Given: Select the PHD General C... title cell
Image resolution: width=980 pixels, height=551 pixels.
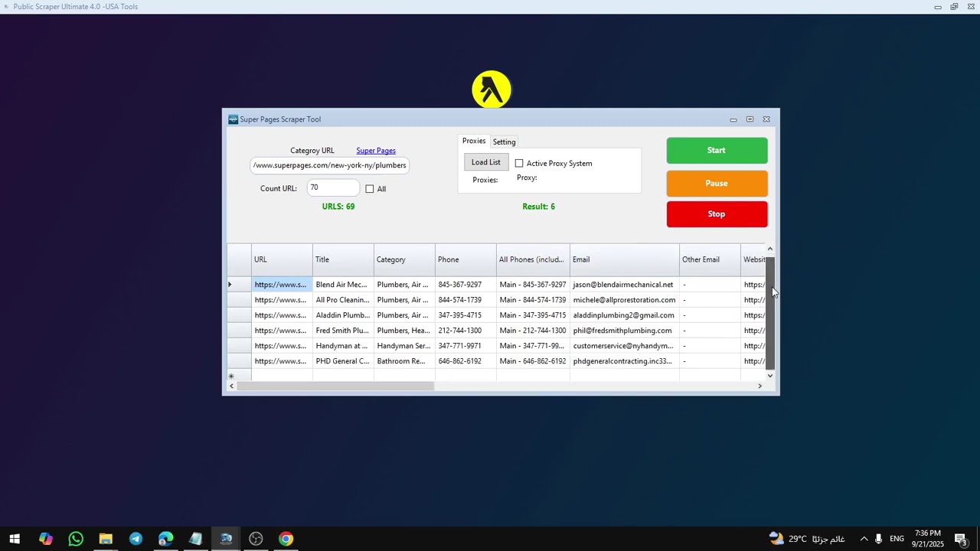Looking at the screenshot, I should click(343, 361).
